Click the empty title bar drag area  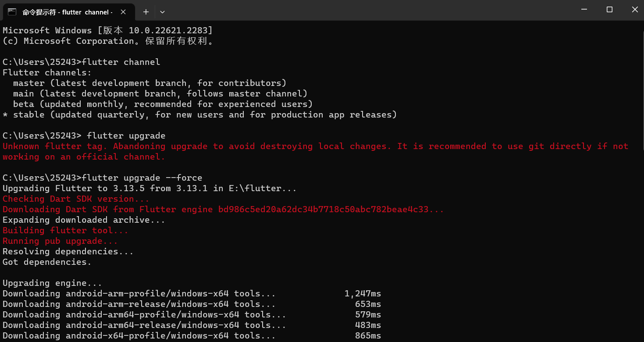(x=351, y=10)
